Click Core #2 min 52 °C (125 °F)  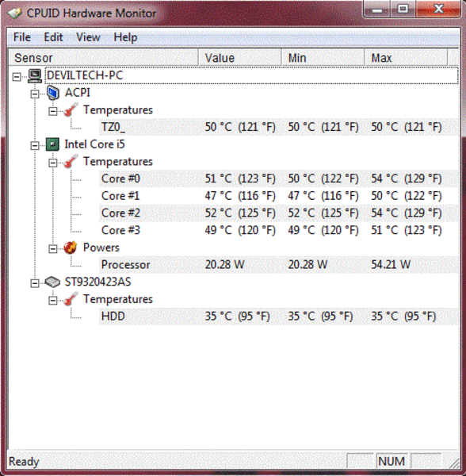323,213
